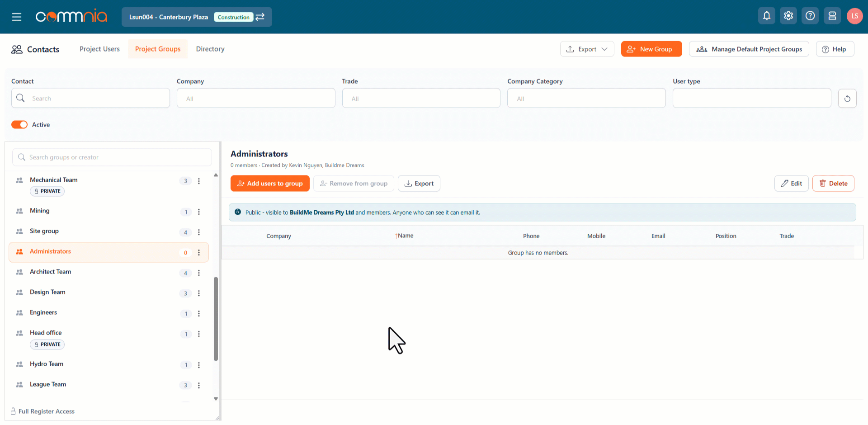This screenshot has height=425, width=868.
Task: Click the PRIVATE badge under Mechanical Team
Action: tap(47, 191)
